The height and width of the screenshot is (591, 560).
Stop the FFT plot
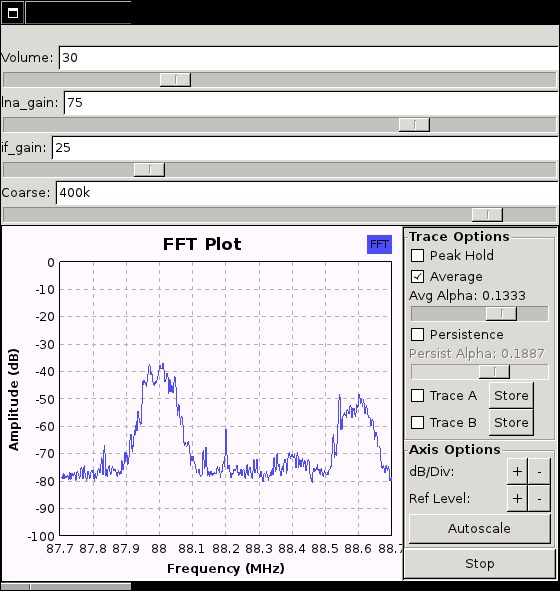(479, 563)
